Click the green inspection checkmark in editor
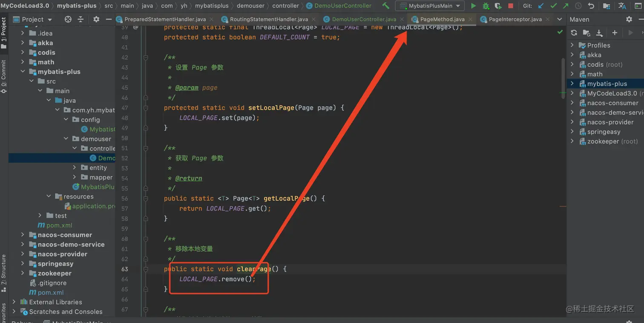This screenshot has height=323, width=644. pyautogui.click(x=560, y=32)
